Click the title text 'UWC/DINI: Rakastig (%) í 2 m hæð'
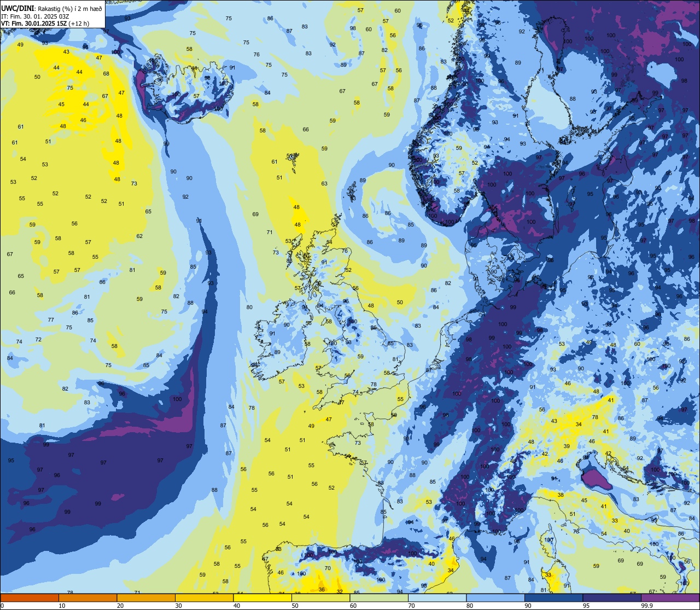The width and height of the screenshot is (700, 610). [x=51, y=9]
